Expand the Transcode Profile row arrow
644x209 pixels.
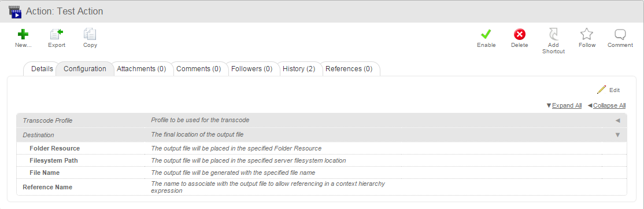click(x=617, y=120)
